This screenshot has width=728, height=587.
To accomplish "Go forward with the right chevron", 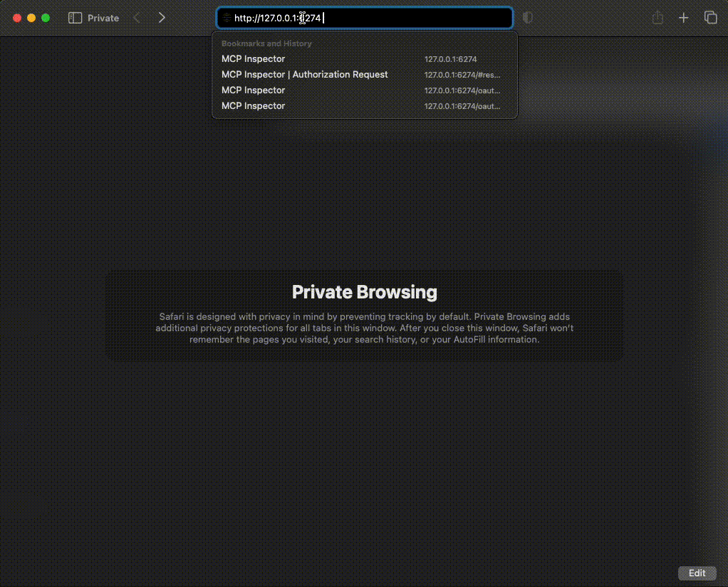I will pyautogui.click(x=162, y=18).
